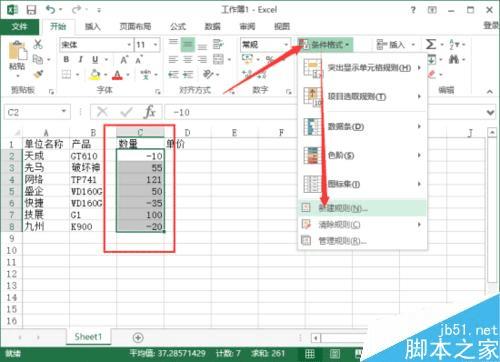
Task: Click the Redo arrow icon
Action: 76,9
